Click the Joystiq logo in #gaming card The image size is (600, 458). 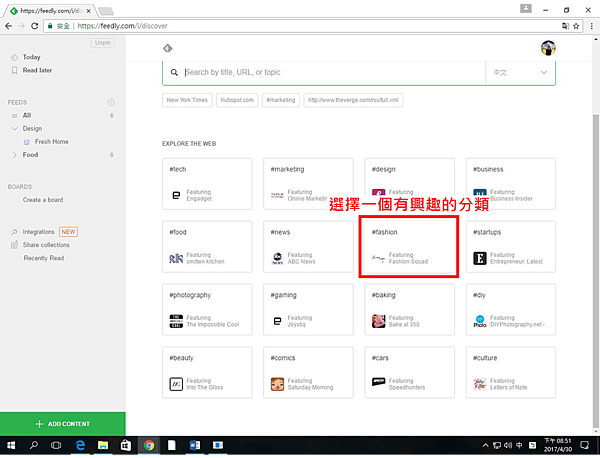click(x=277, y=321)
